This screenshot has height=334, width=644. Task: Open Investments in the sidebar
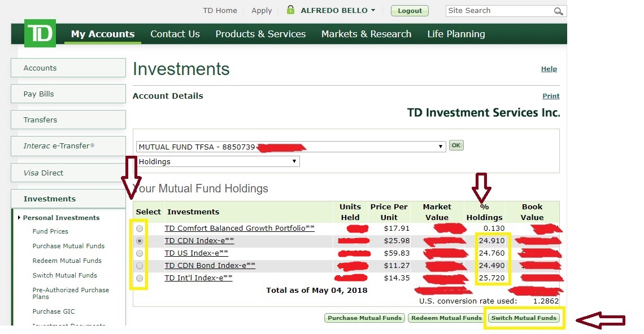(x=68, y=199)
